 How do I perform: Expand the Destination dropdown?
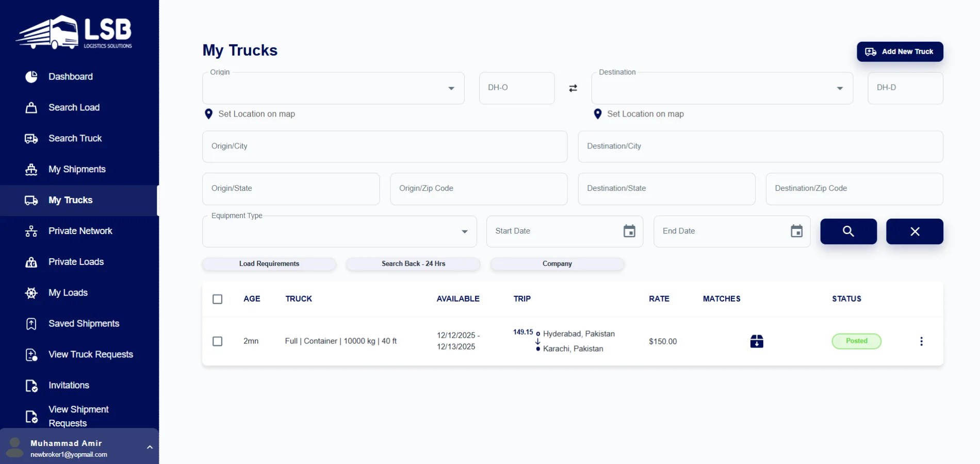pos(839,89)
